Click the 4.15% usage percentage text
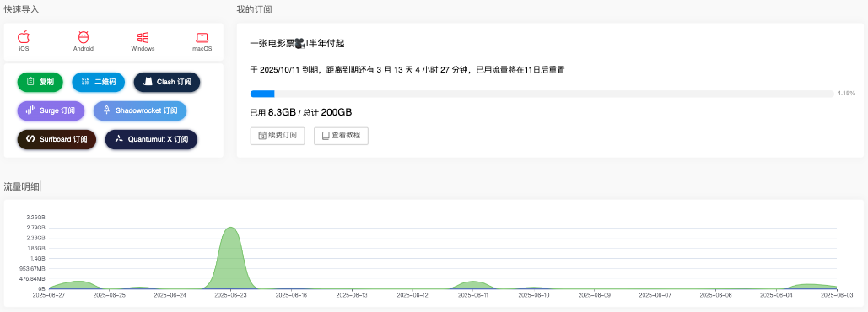The height and width of the screenshot is (312, 868). (846, 93)
